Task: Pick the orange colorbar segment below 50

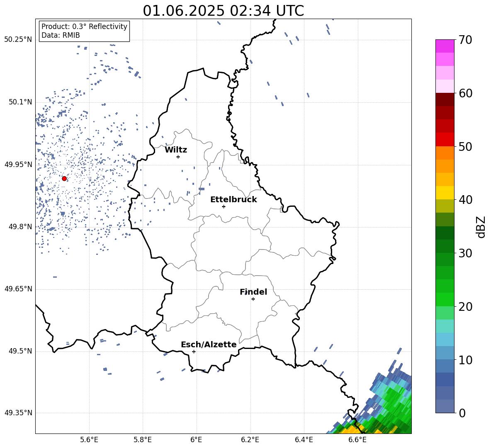Action: point(445,153)
